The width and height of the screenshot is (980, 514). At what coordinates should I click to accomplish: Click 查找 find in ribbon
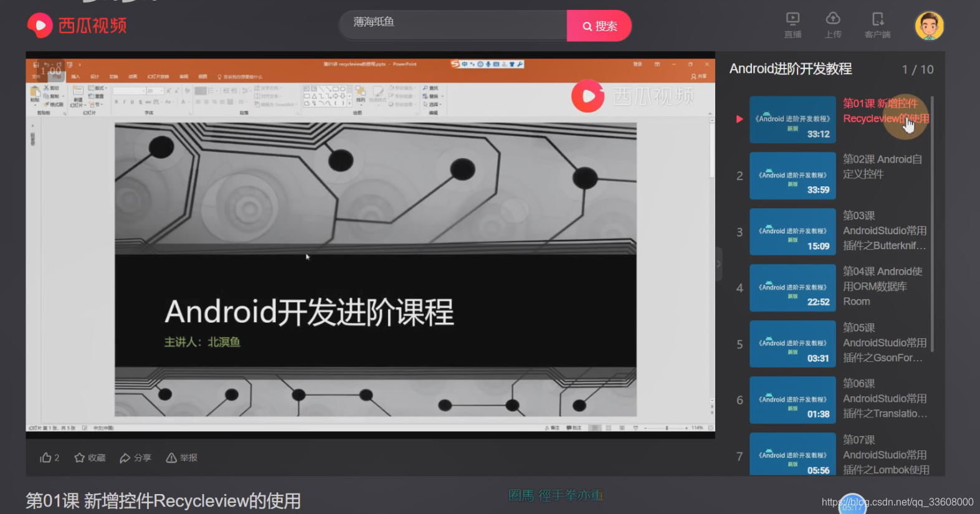431,88
